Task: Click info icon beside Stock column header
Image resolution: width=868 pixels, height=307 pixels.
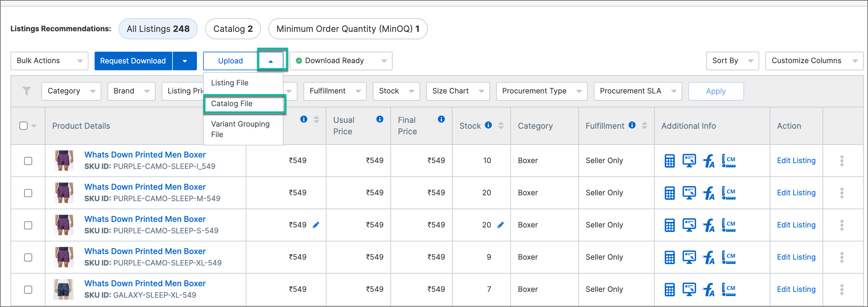Action: tap(488, 125)
